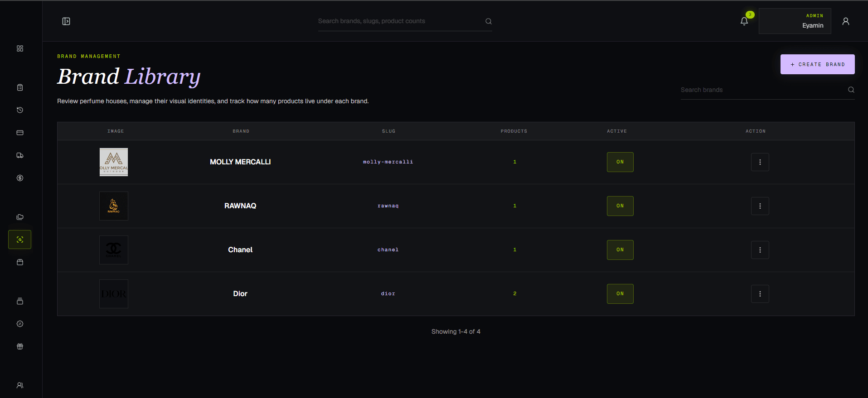
Task: Click the MOLLY MERCALLI brand name
Action: [x=240, y=162]
